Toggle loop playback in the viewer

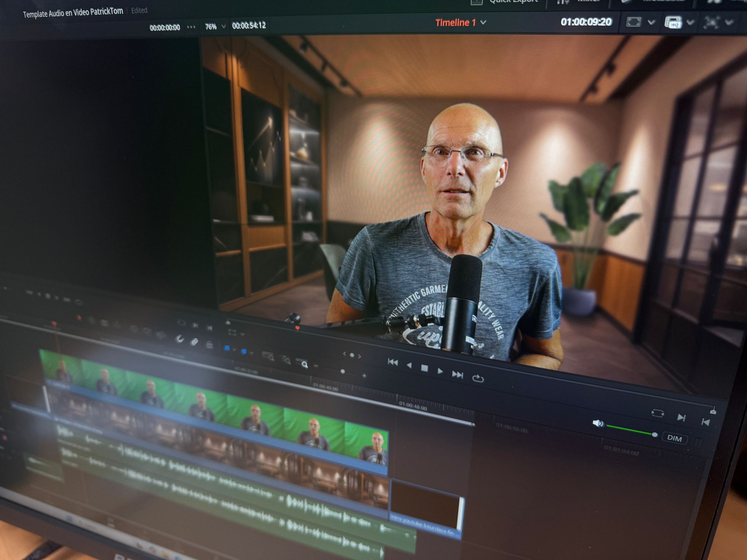pos(477,378)
